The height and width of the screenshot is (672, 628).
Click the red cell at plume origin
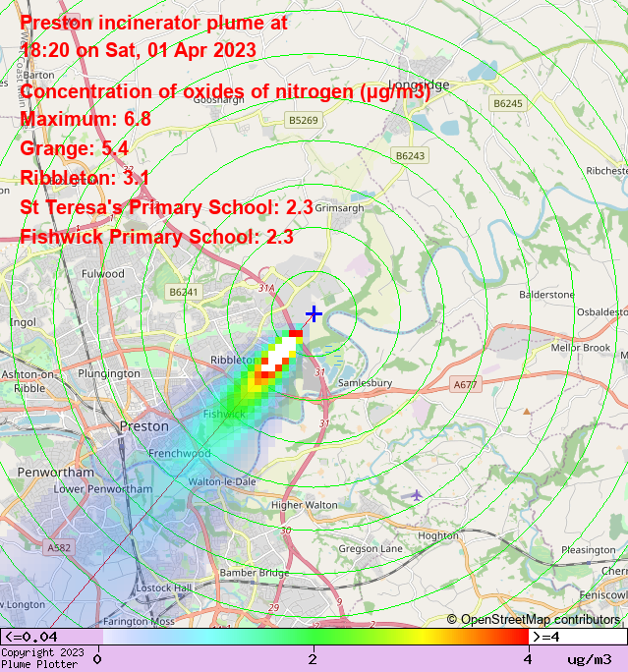click(x=296, y=333)
